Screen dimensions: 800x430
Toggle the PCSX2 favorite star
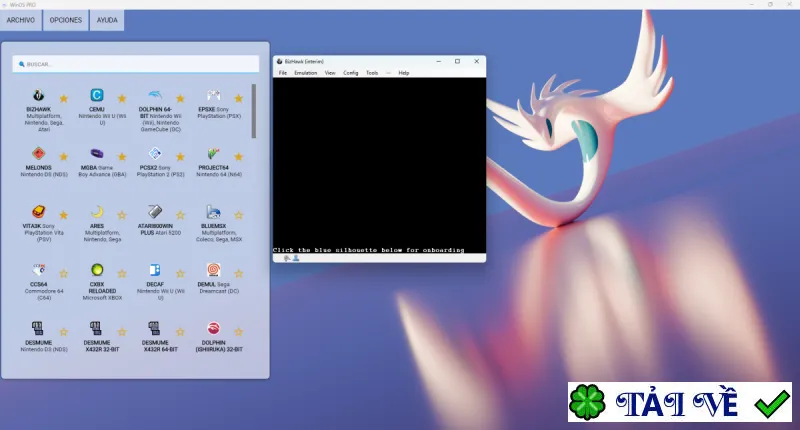pyautogui.click(x=180, y=157)
